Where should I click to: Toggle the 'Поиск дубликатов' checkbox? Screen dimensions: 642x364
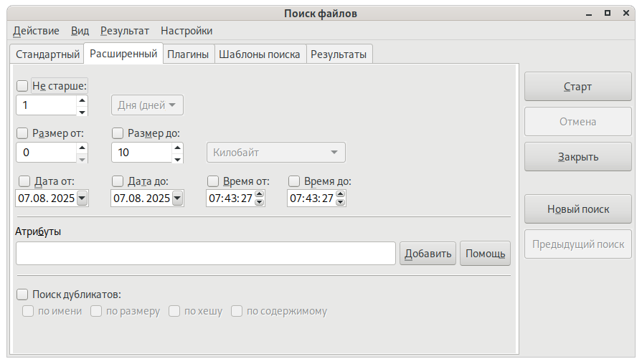tap(22, 294)
